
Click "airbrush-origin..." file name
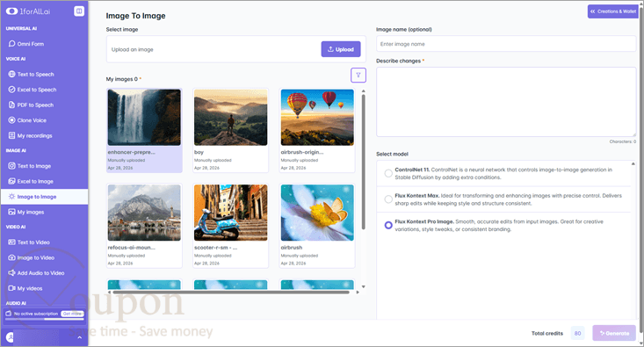302,152
